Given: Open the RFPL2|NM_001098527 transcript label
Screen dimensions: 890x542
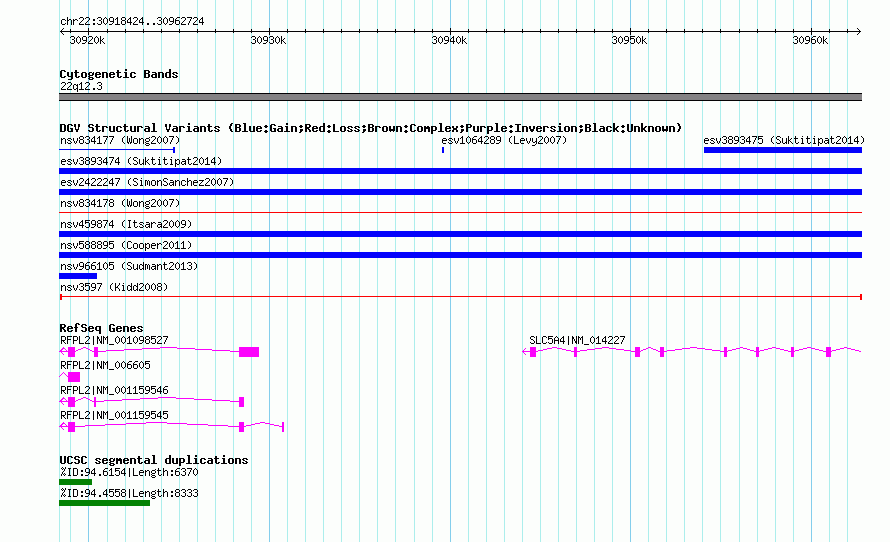Looking at the screenshot, I should [x=114, y=341].
